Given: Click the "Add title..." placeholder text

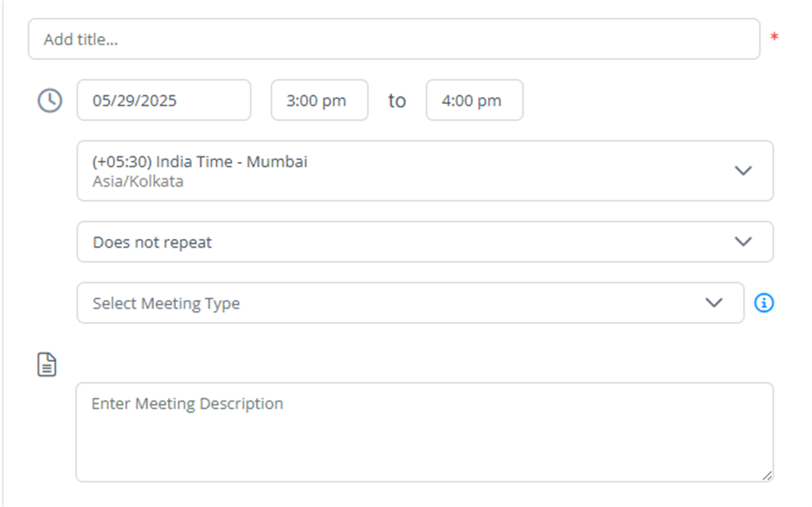Looking at the screenshot, I should click(x=81, y=39).
